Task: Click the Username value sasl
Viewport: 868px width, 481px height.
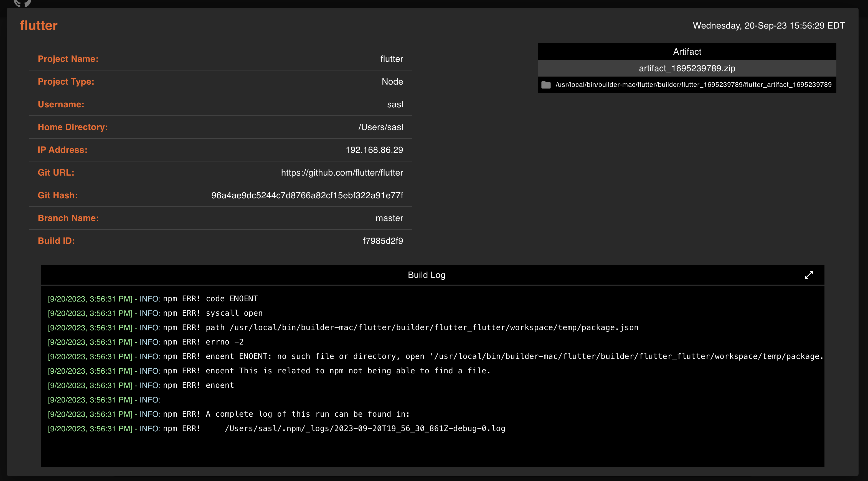Action: point(395,105)
